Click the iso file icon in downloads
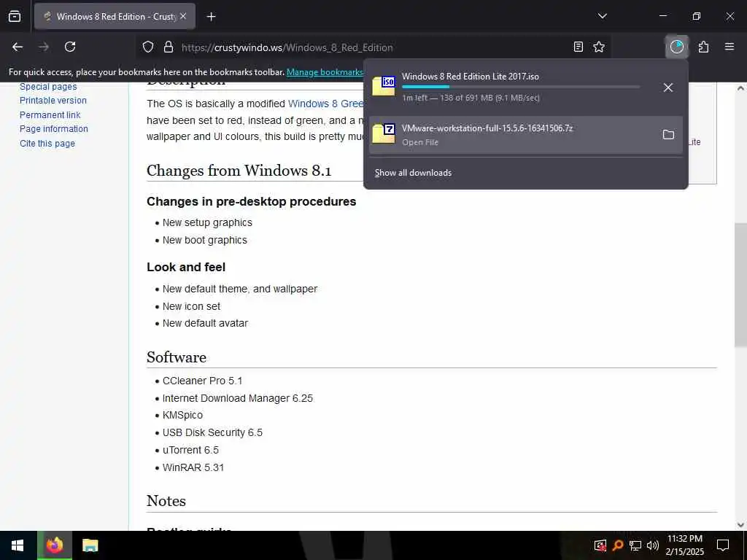747x560 pixels. pyautogui.click(x=384, y=86)
